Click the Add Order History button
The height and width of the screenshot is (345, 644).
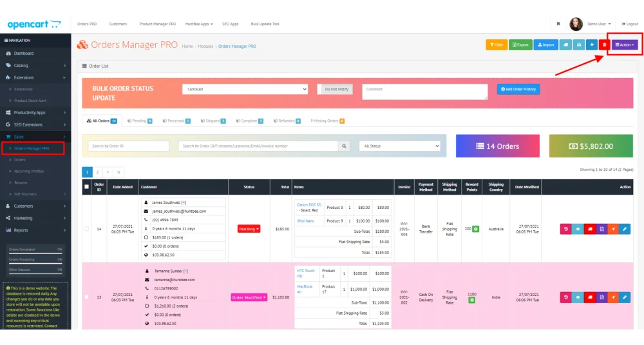[x=518, y=89]
